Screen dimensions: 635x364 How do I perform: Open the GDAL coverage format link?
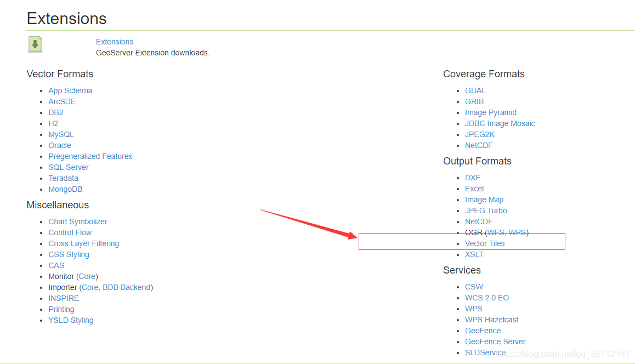[475, 90]
